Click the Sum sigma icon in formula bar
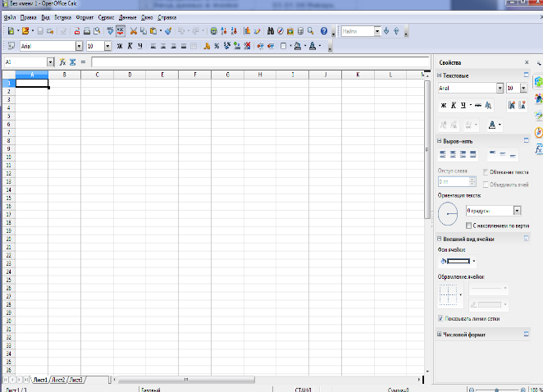Screen dimensions: 543x392 click(x=73, y=62)
